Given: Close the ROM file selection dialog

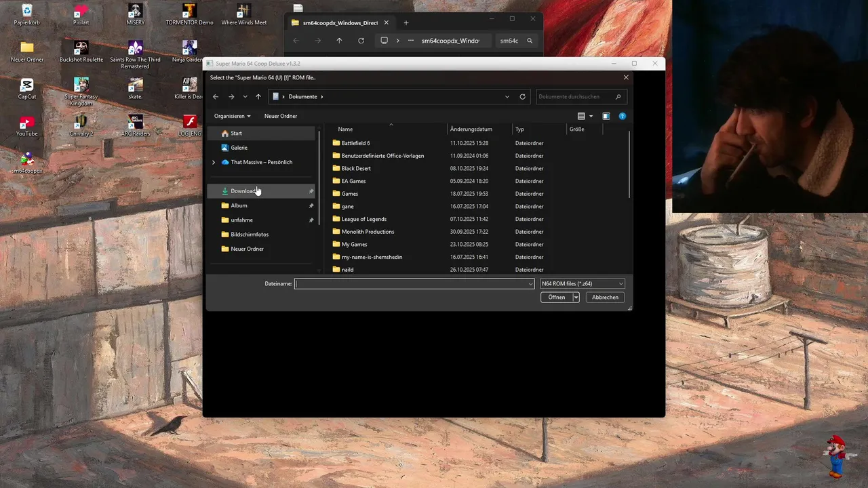Looking at the screenshot, I should tap(626, 77).
